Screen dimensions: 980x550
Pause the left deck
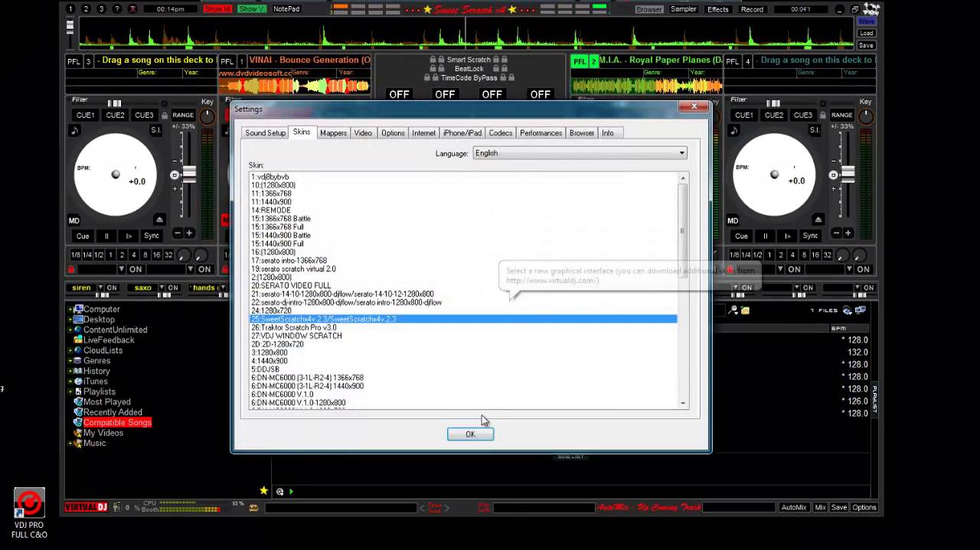[x=106, y=236]
